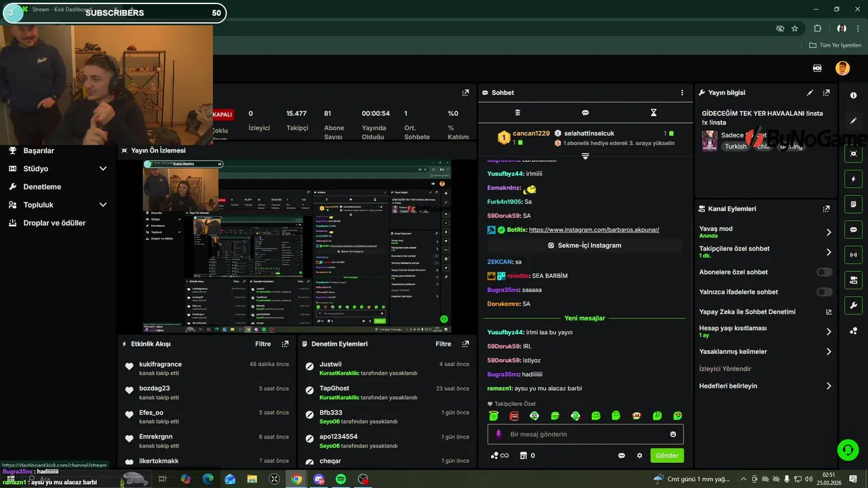Click the info icon in right sidebar
Screen dimensions: 868x488
click(x=853, y=96)
